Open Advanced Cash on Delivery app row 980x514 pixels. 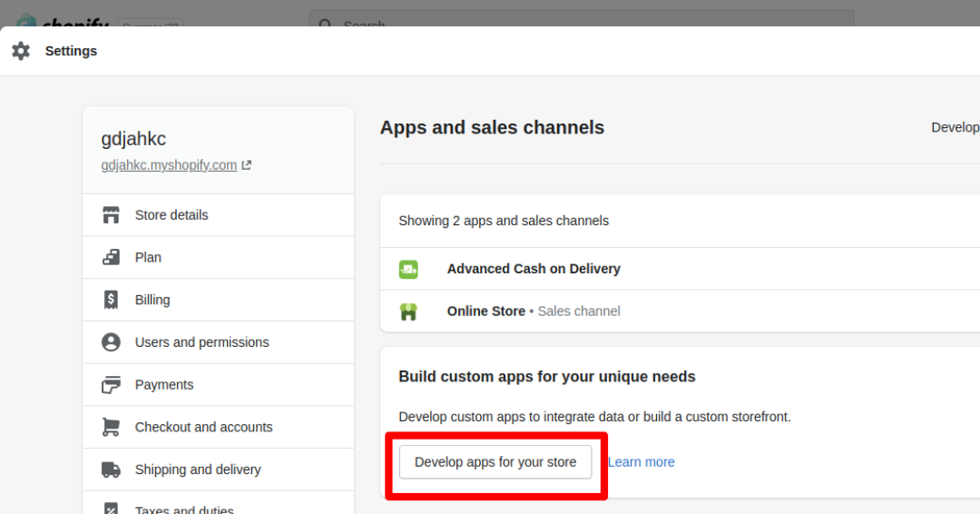pyautogui.click(x=680, y=269)
